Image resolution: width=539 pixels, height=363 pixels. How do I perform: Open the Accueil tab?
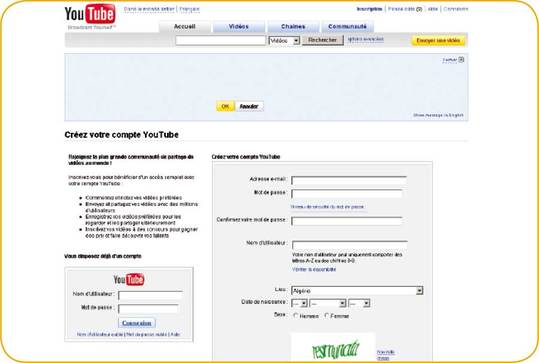pyautogui.click(x=185, y=26)
